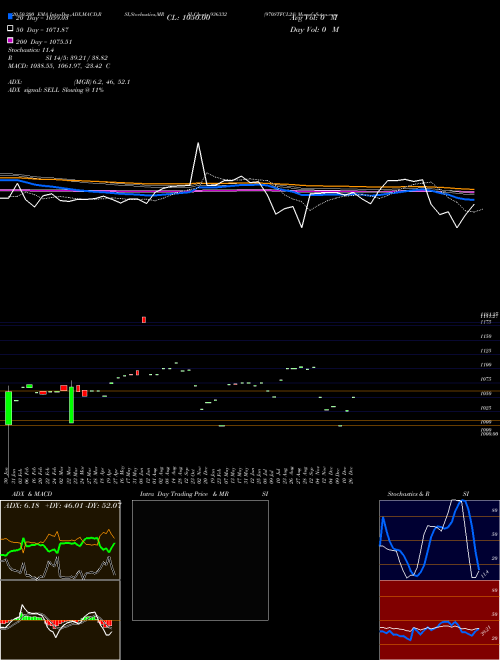Click the 'SI 14/5: 39.21 / 38.82' value

click(x=77, y=58)
